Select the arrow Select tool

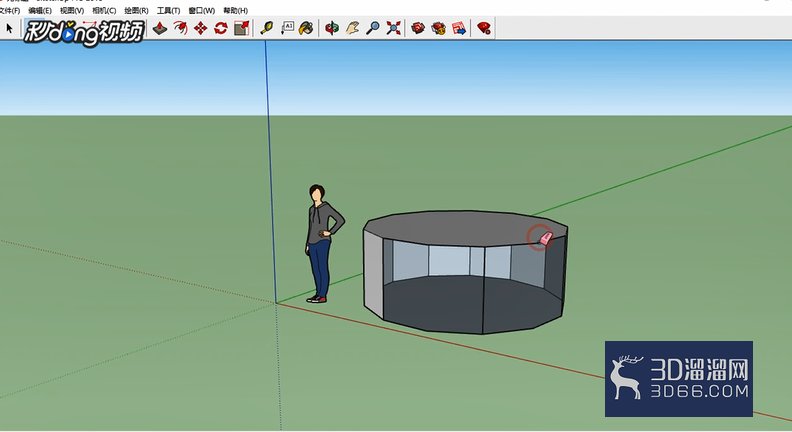point(9,28)
